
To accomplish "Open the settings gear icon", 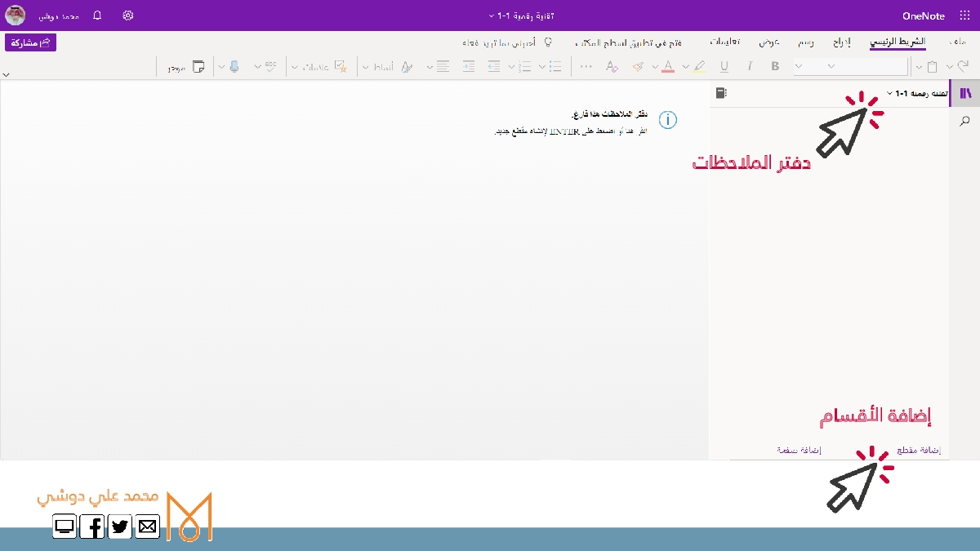I will pos(127,16).
